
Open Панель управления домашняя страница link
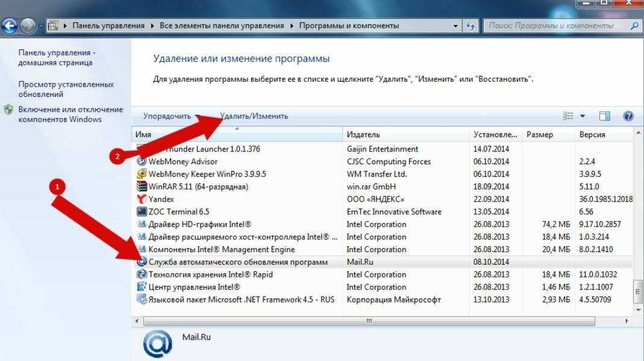click(x=57, y=57)
